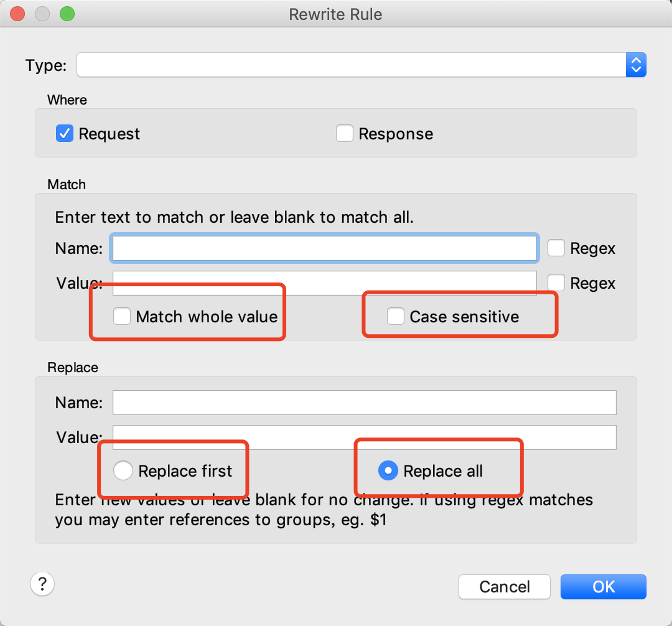Click the Replace Name input field

coord(364,403)
